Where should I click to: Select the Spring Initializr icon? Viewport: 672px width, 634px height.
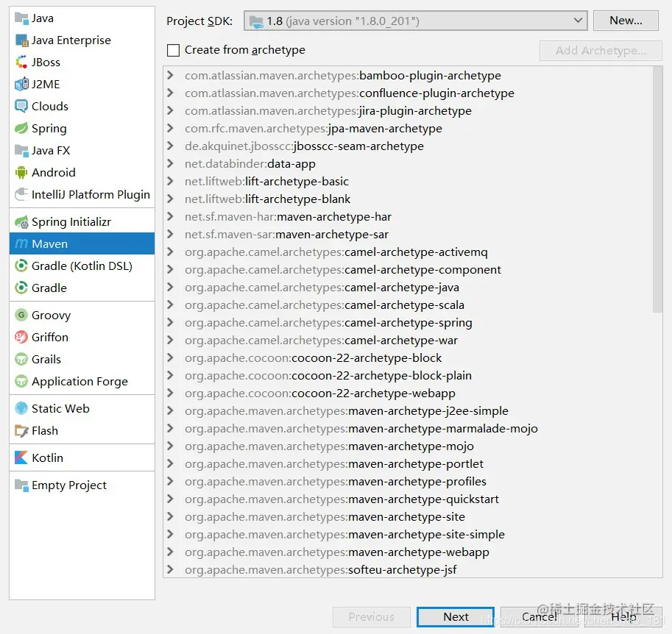pyautogui.click(x=21, y=222)
